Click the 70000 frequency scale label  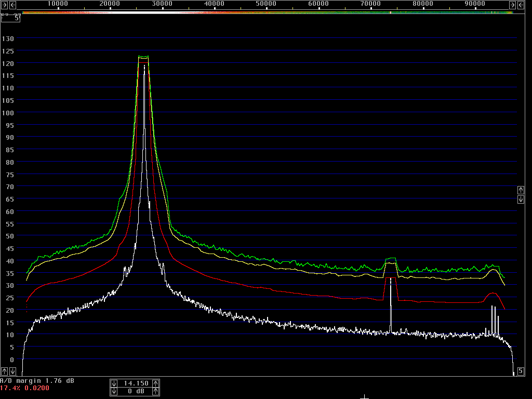point(370,4)
